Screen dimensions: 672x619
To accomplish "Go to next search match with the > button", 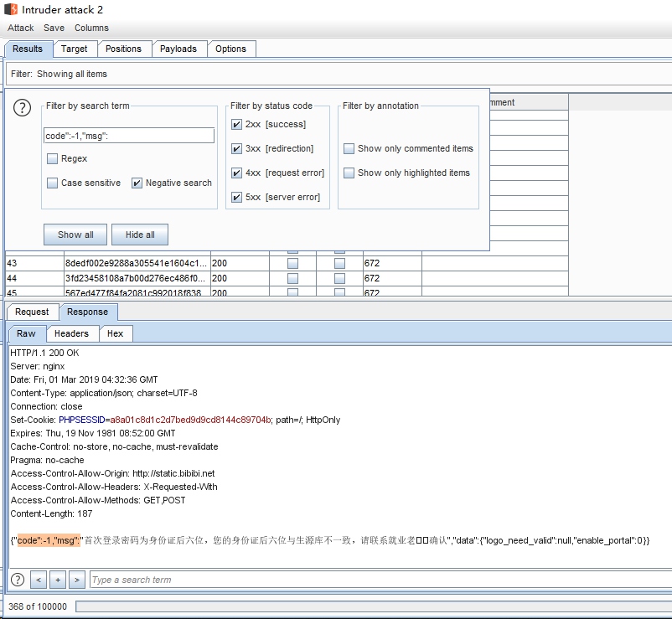I will tap(77, 580).
